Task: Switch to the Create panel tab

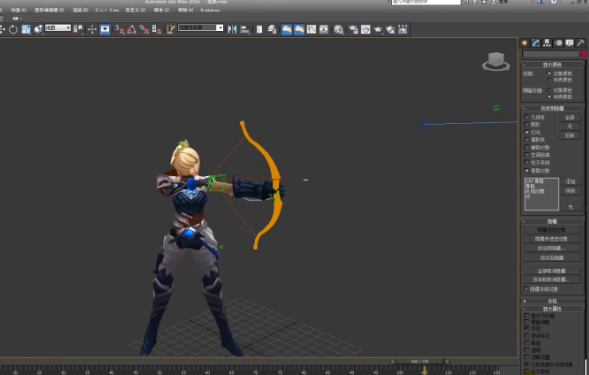Action: tap(525, 43)
